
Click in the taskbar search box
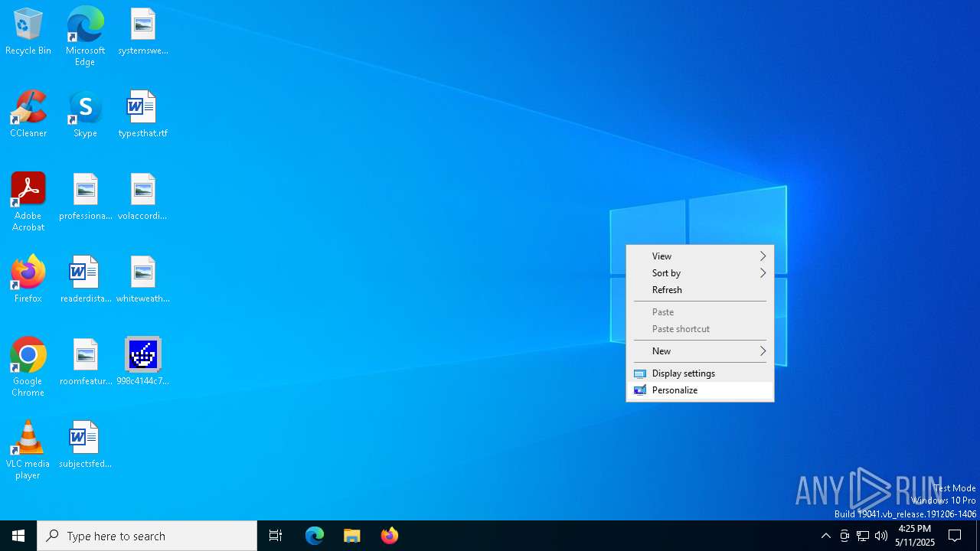coord(147,536)
